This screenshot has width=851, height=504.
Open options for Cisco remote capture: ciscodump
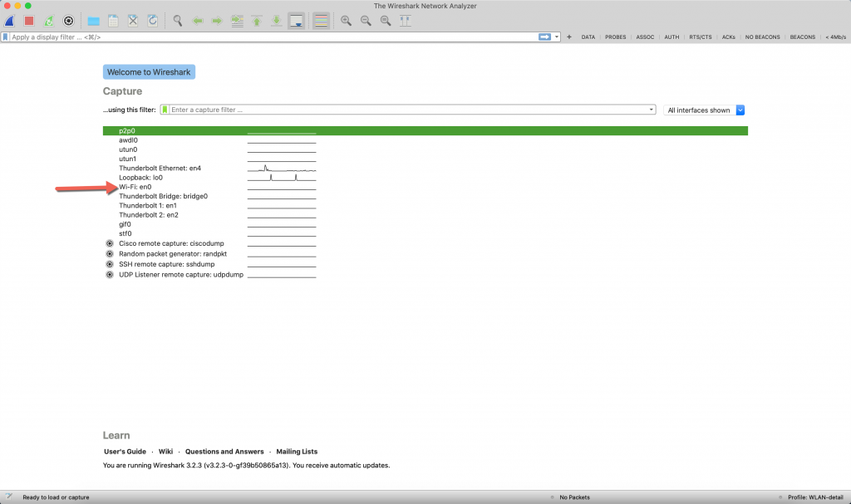(110, 243)
